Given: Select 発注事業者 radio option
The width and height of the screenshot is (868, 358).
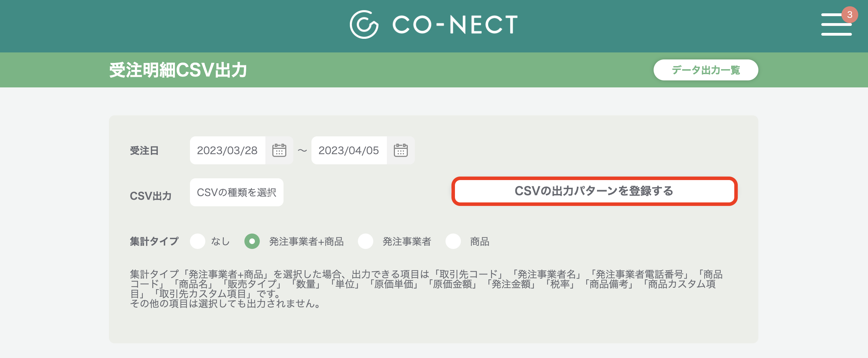Looking at the screenshot, I should tap(366, 241).
